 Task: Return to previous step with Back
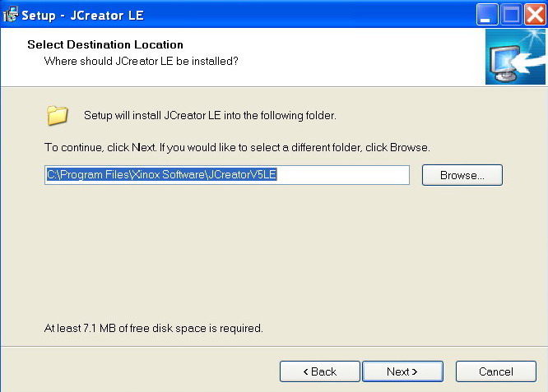click(x=320, y=371)
